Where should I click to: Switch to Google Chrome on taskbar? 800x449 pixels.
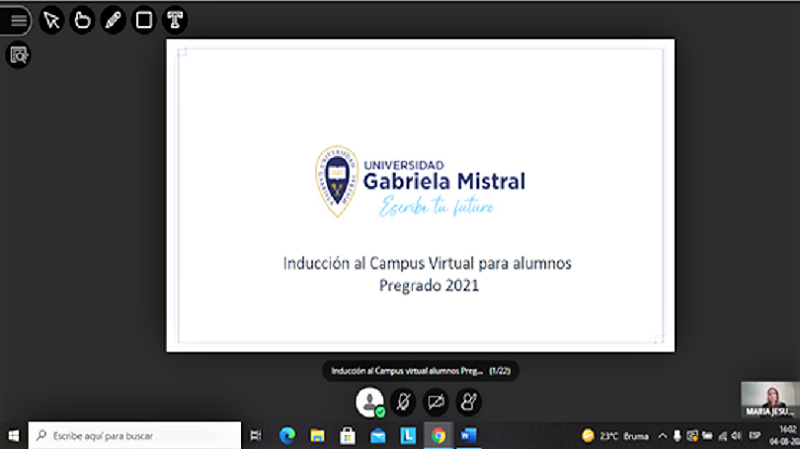coord(438,436)
